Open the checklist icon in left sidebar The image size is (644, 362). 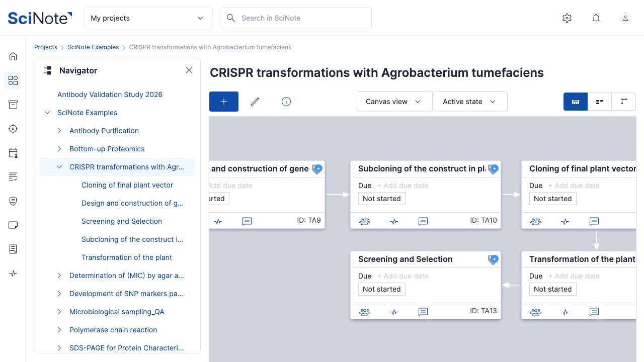pos(13,177)
